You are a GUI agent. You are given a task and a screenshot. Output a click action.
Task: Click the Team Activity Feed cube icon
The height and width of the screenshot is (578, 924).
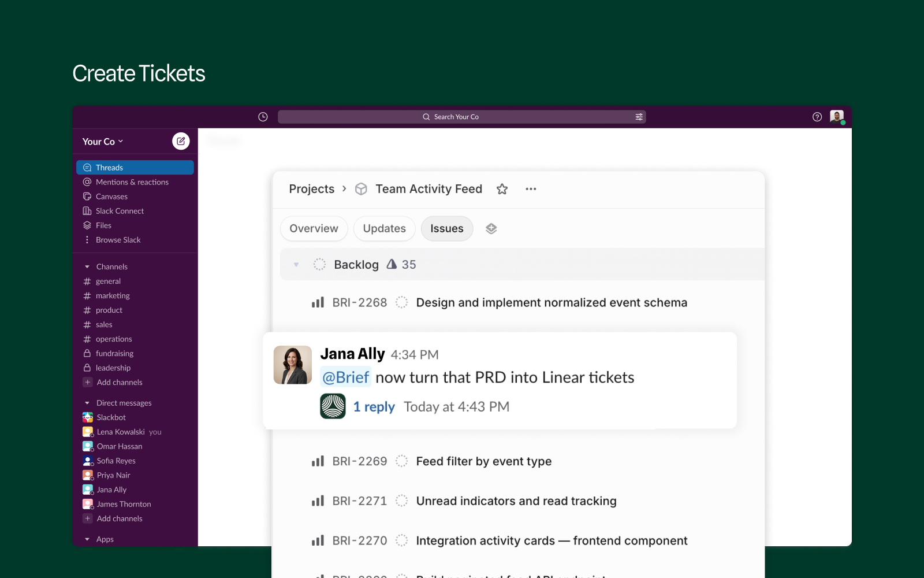click(361, 189)
